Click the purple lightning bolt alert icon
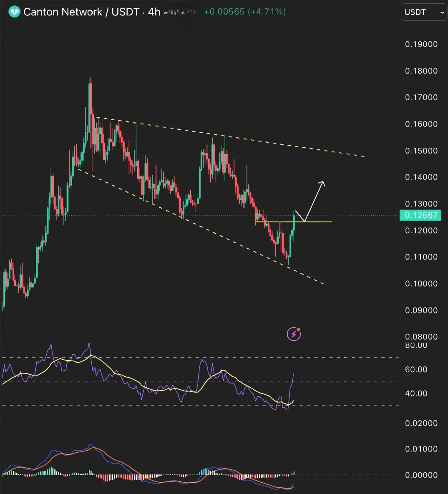Screen dimensions: 448x494 pos(294,334)
